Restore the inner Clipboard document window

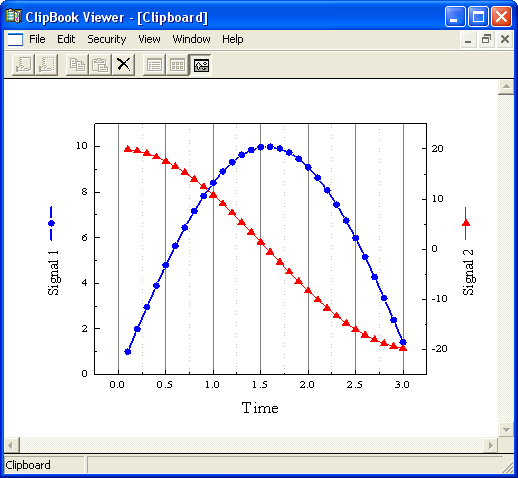(486, 39)
